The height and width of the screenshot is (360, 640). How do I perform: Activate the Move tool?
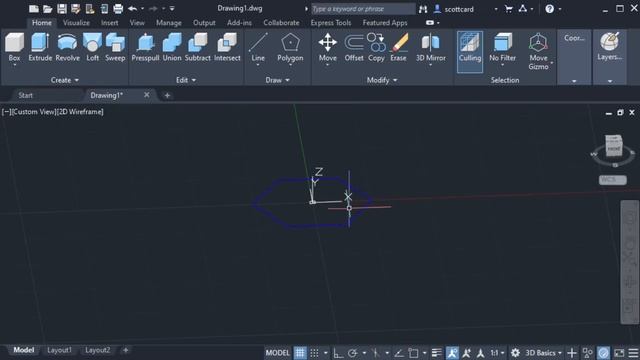(x=328, y=48)
